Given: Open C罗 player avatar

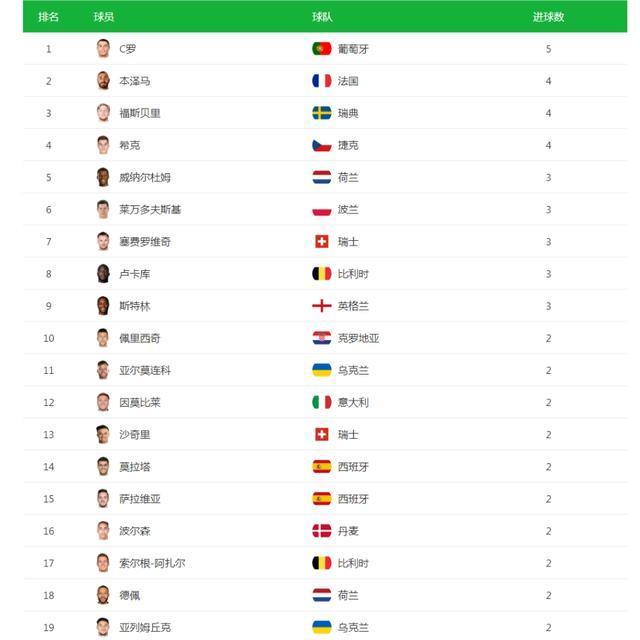Looking at the screenshot, I should (103, 49).
